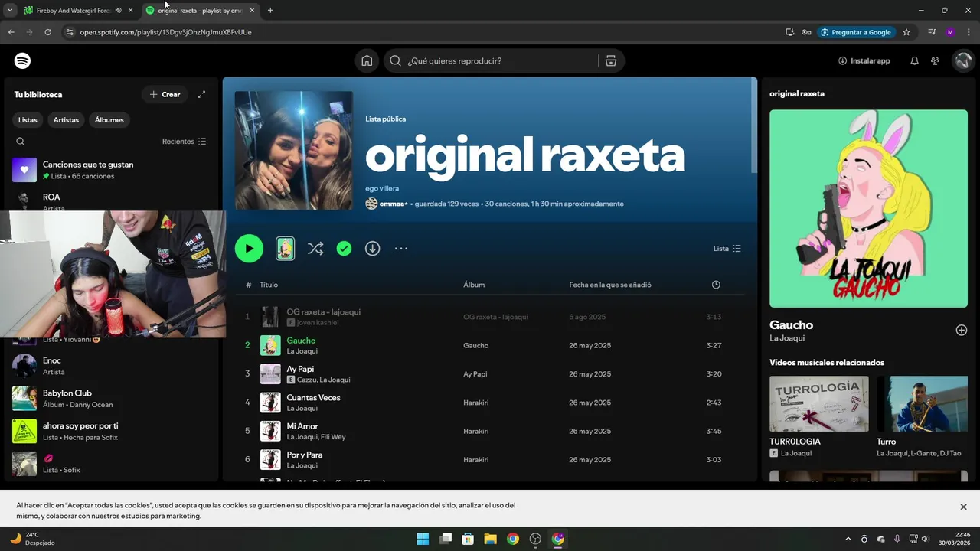This screenshot has width=980, height=551.
Task: Open Babylon Club album in library
Action: click(111, 399)
